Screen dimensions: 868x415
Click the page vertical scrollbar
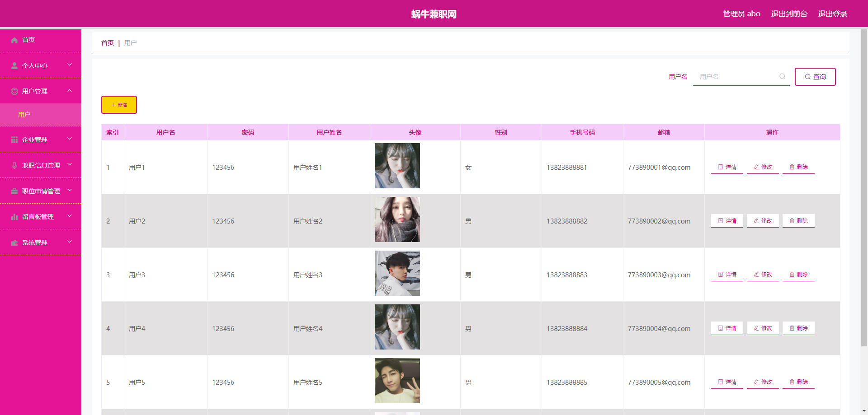(x=864, y=188)
